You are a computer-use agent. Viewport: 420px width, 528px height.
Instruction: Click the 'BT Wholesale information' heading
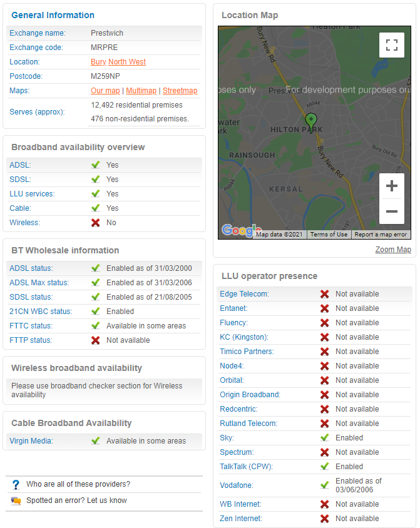pyautogui.click(x=65, y=250)
